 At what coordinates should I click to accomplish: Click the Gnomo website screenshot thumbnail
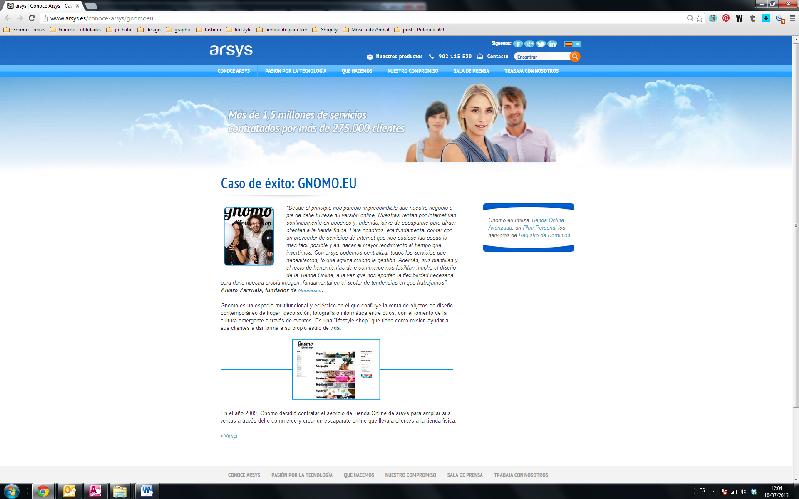336,369
